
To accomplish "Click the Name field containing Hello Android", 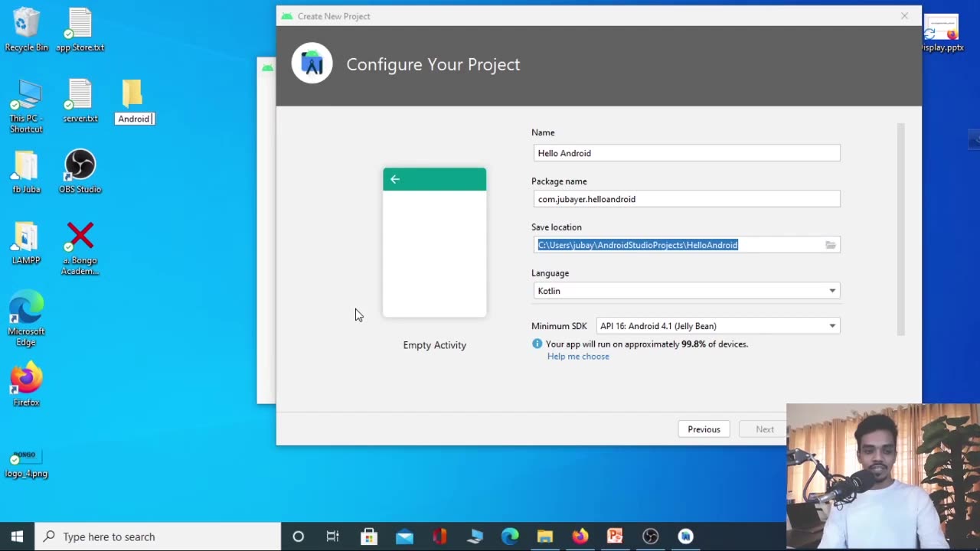I will click(687, 153).
